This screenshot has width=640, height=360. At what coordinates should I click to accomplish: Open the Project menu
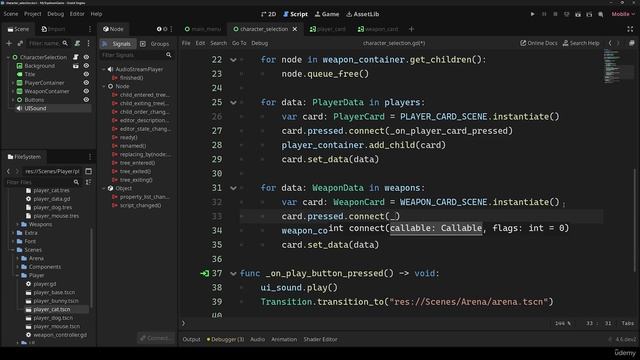pos(33,14)
